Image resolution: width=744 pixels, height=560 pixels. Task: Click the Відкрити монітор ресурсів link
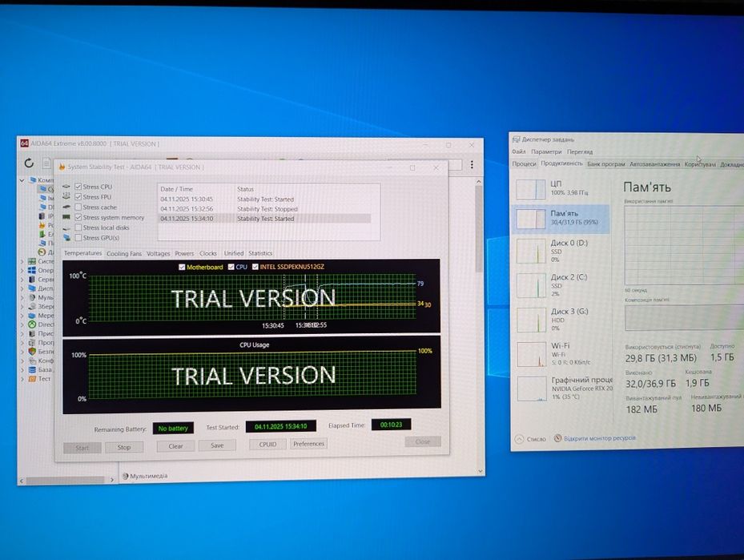point(599,438)
